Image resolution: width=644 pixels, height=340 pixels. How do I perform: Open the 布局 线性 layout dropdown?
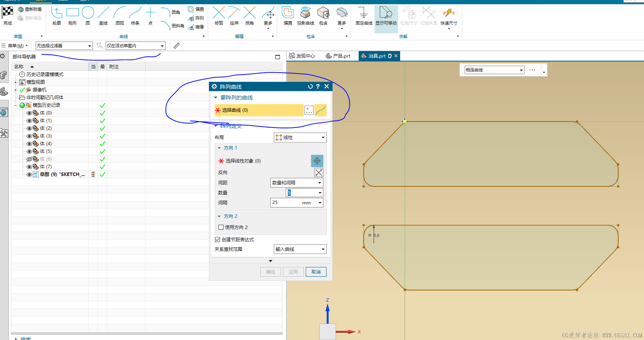click(x=300, y=138)
